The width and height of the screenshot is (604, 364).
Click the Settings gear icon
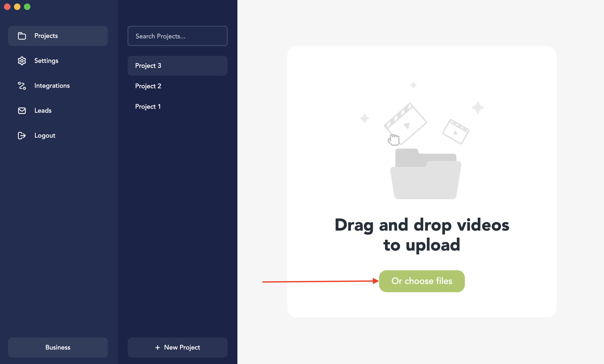point(22,61)
